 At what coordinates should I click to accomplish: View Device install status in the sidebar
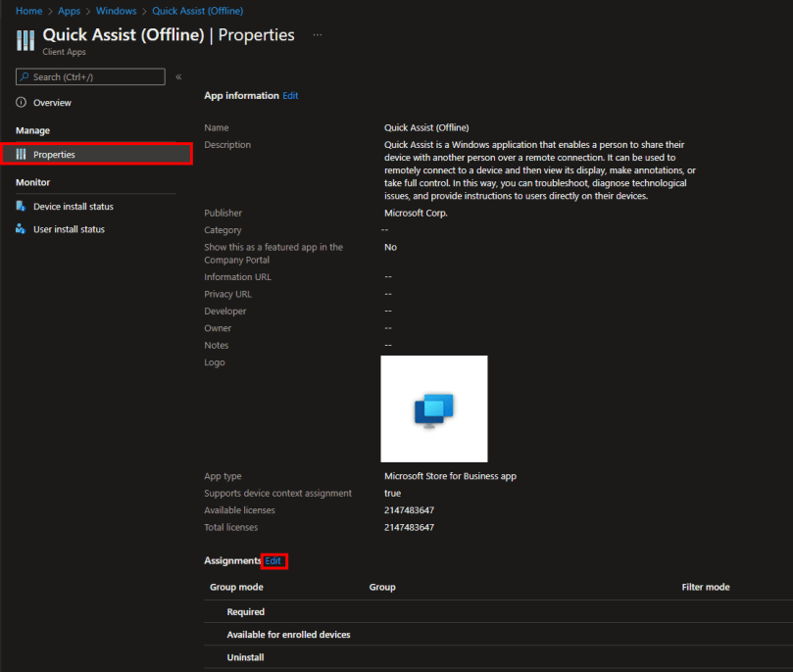click(x=73, y=206)
